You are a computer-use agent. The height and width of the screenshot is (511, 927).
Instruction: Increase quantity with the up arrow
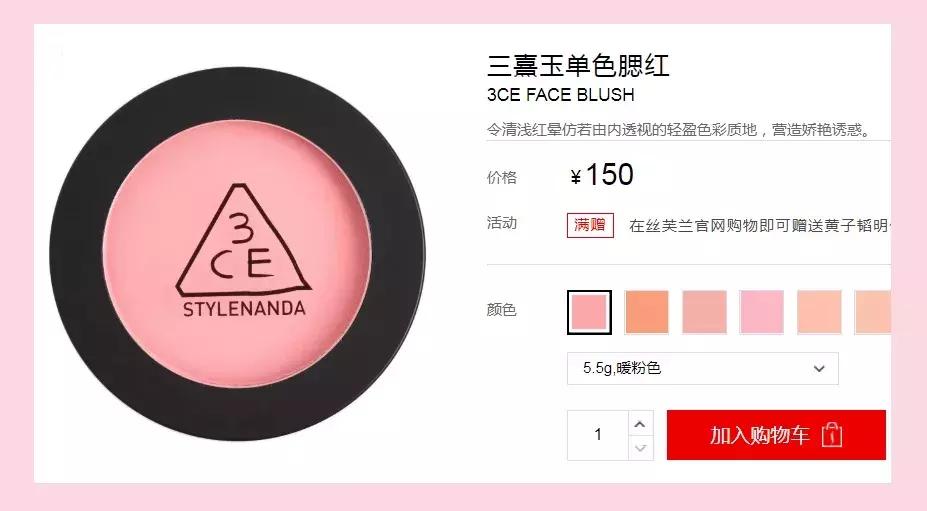pos(640,424)
